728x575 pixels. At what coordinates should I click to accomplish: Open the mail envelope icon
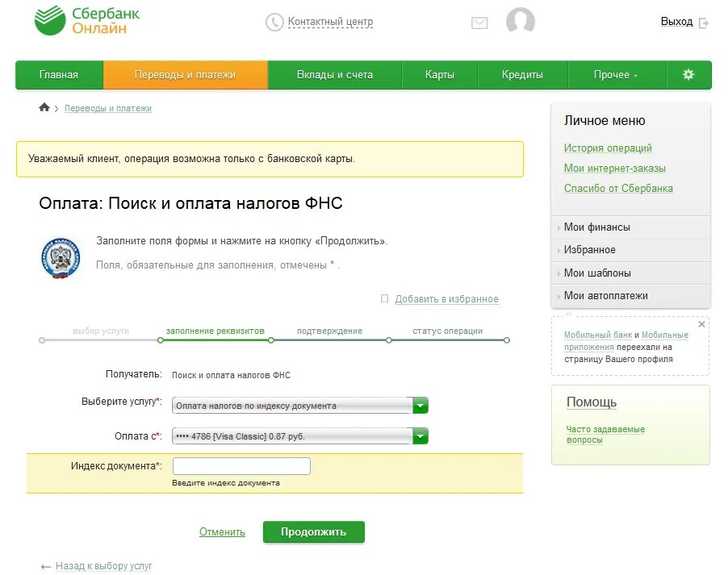[479, 23]
